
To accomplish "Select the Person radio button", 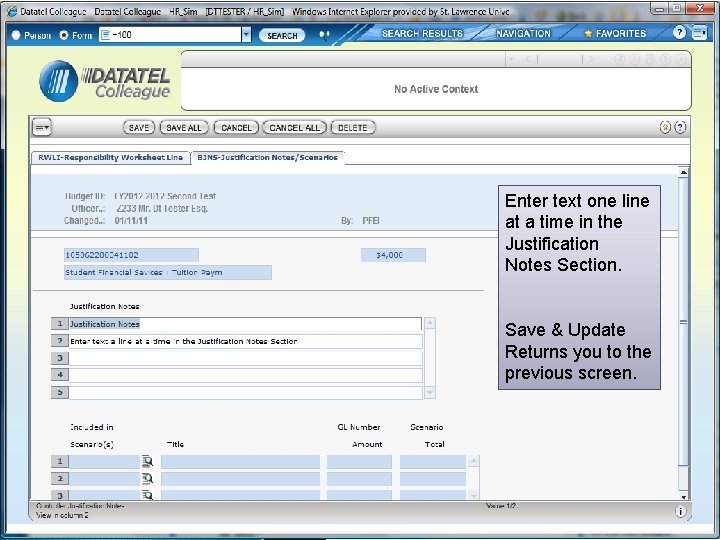I will point(16,35).
